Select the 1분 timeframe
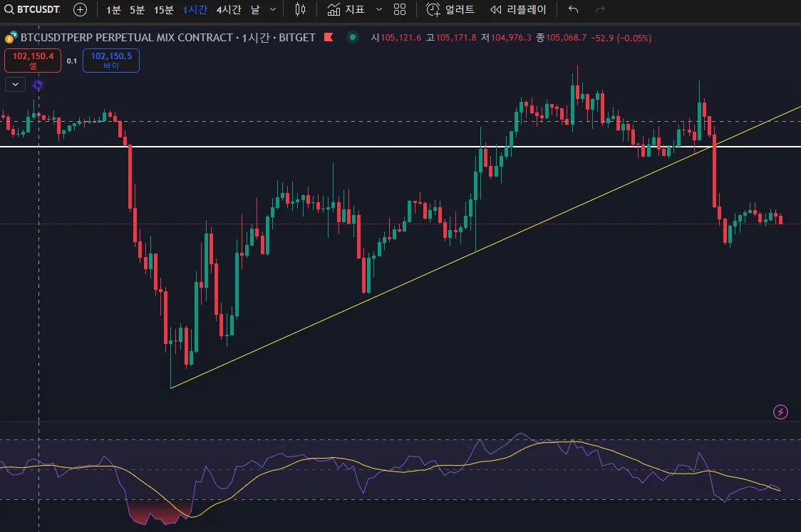 tap(113, 10)
